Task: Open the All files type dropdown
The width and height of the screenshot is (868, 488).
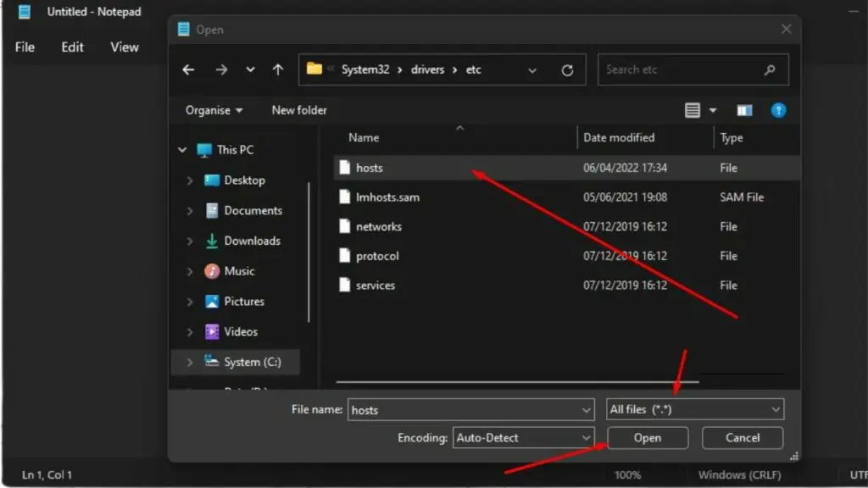Action: tap(695, 410)
